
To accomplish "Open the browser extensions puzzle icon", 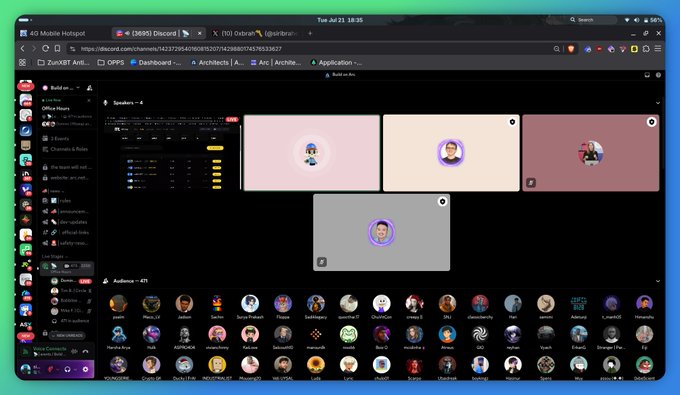I will tap(646, 49).
